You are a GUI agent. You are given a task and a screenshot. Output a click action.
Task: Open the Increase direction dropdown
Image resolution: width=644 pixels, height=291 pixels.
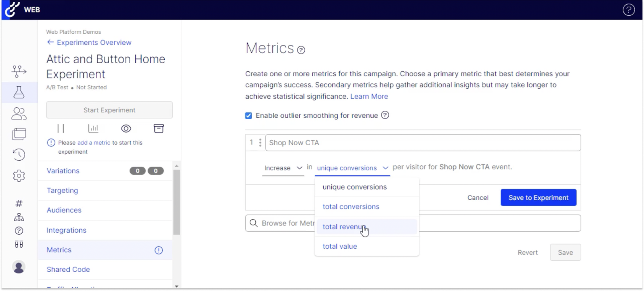283,168
